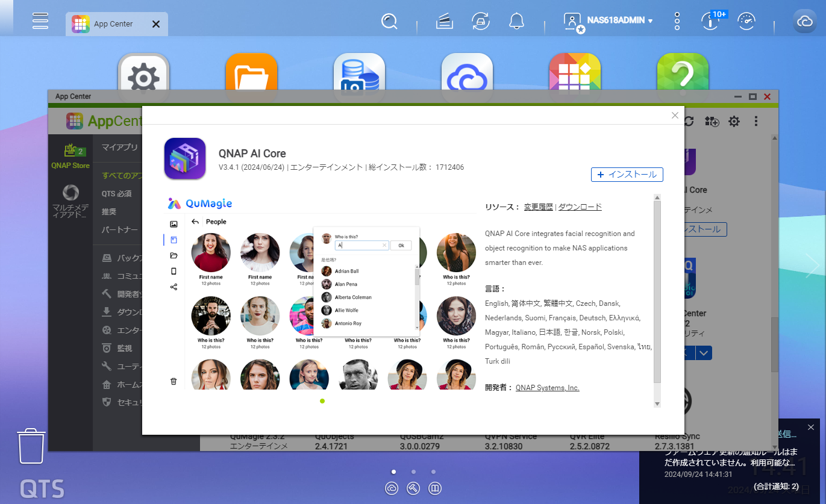Screen dimensions: 826x504
Task: Click the description panel scrollbar down arrow
Action: point(657,403)
